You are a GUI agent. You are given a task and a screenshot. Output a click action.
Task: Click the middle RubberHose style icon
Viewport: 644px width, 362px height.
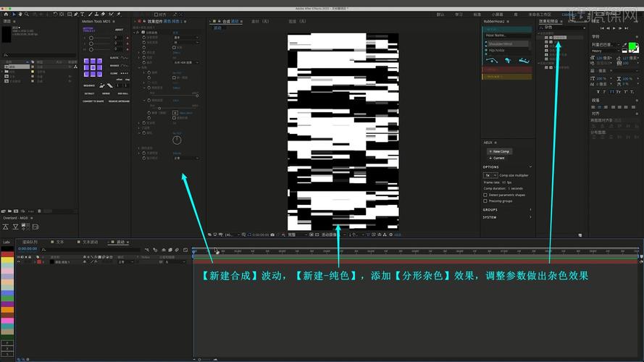[x=508, y=61]
